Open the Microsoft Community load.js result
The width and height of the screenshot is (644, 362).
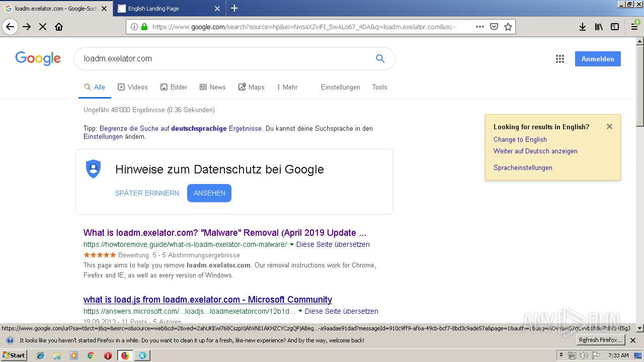point(208,300)
